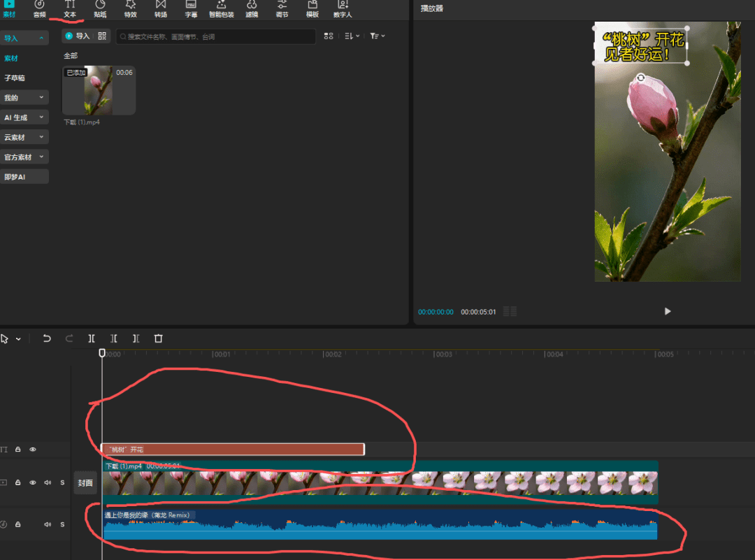This screenshot has width=755, height=560.
Task: Expand the 我的 sidebar section
Action: [24, 98]
